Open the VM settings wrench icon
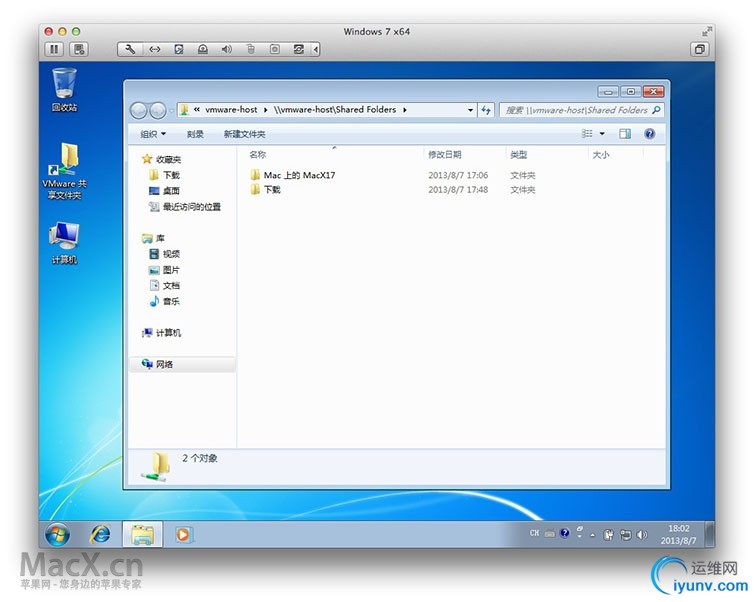Image resolution: width=754 pixels, height=602 pixels. (x=130, y=49)
